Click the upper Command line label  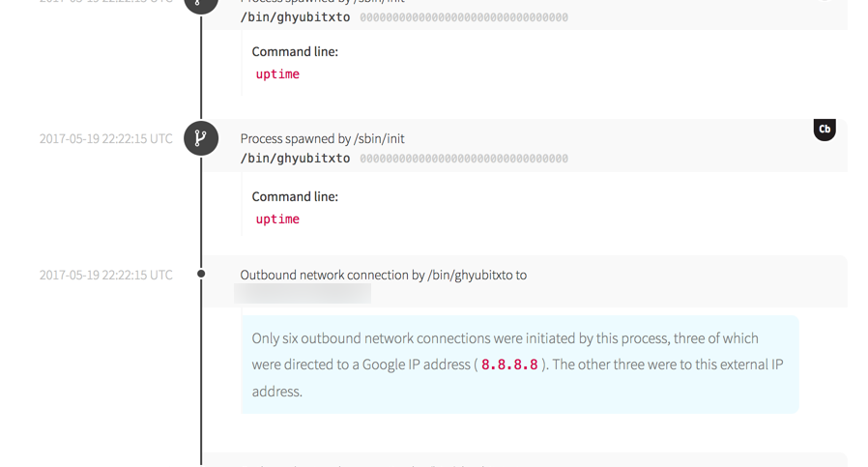(295, 51)
